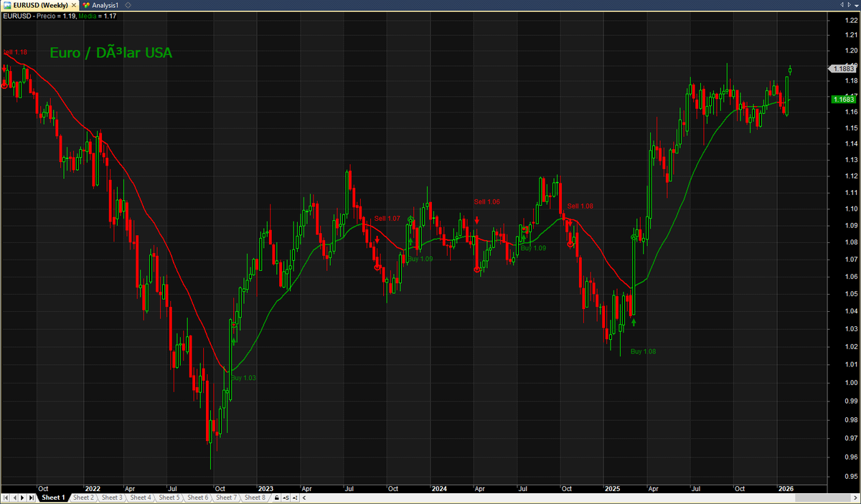Click the EURUSD tab chart icon
The height and width of the screenshot is (504, 861).
click(7, 5)
